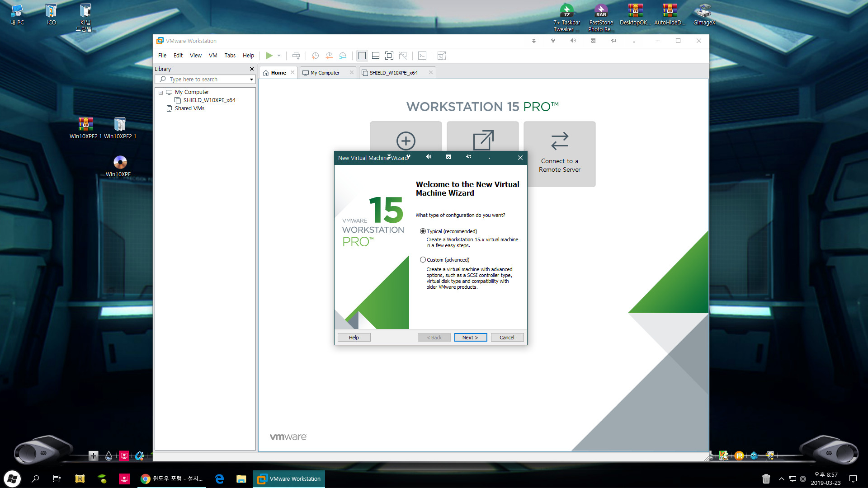Image resolution: width=868 pixels, height=488 pixels.
Task: Click Cancel button in wizard
Action: [507, 338]
